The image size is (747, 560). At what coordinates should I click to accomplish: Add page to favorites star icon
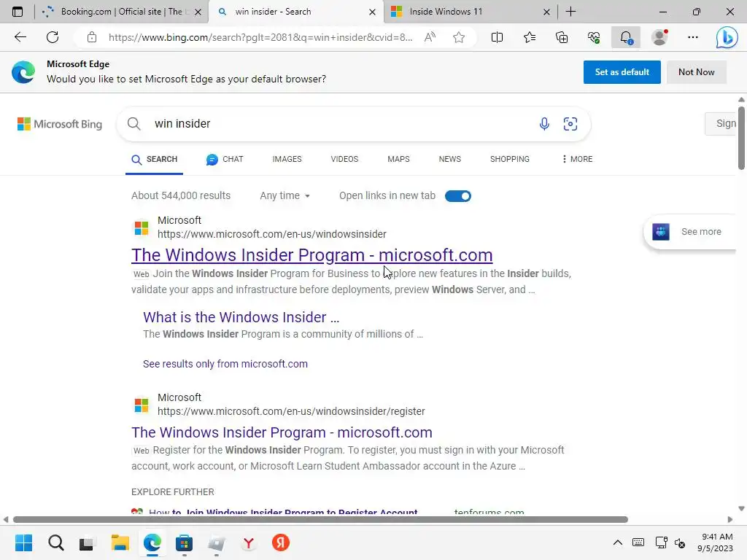point(459,37)
